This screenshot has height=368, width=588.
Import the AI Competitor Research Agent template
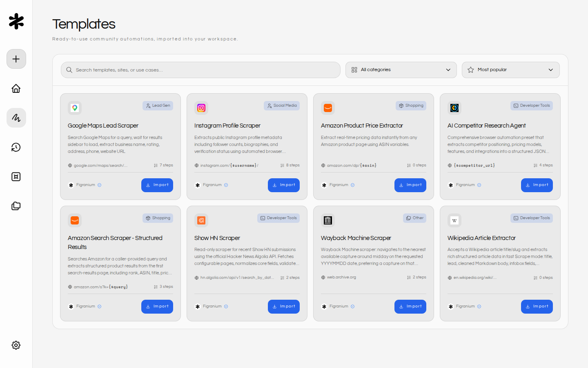(x=537, y=185)
